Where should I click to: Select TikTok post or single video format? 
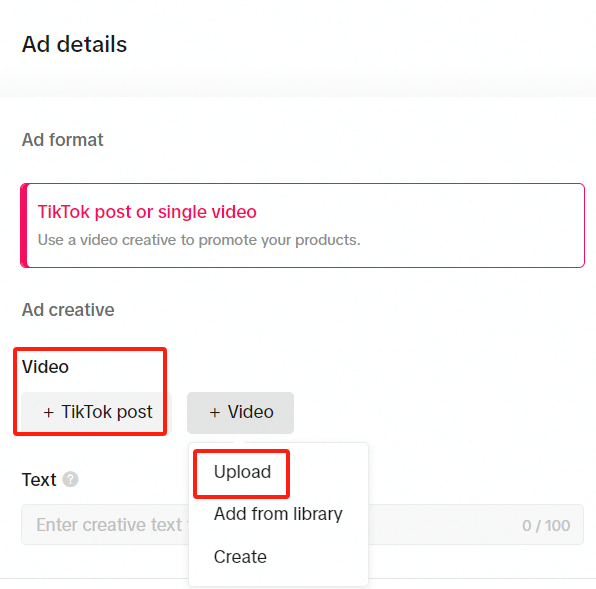click(303, 226)
